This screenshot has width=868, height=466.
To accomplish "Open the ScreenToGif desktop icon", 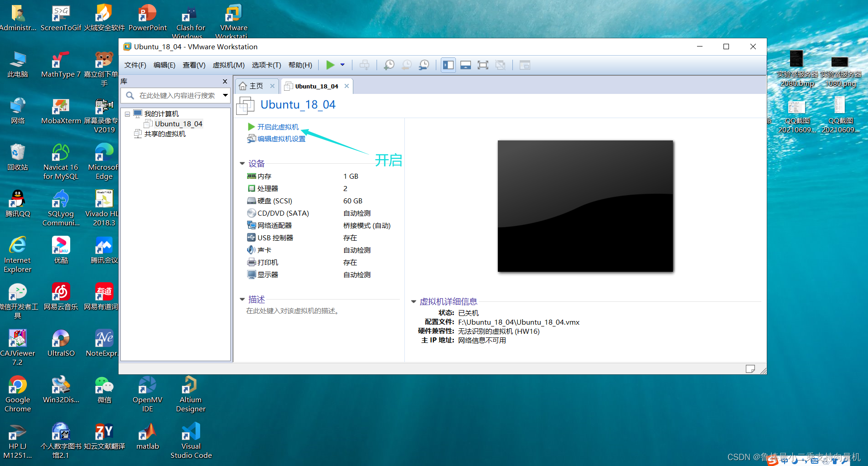I will (61, 18).
